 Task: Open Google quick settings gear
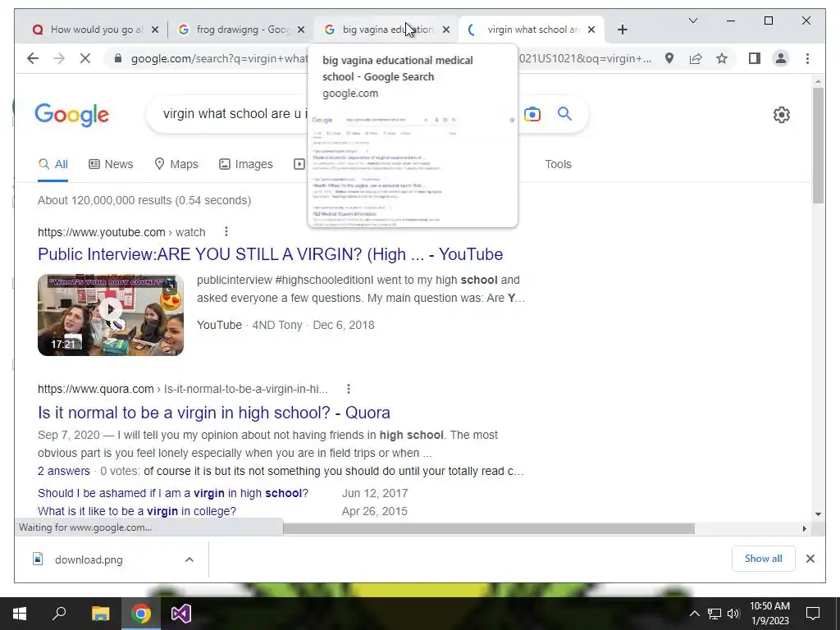coord(781,115)
